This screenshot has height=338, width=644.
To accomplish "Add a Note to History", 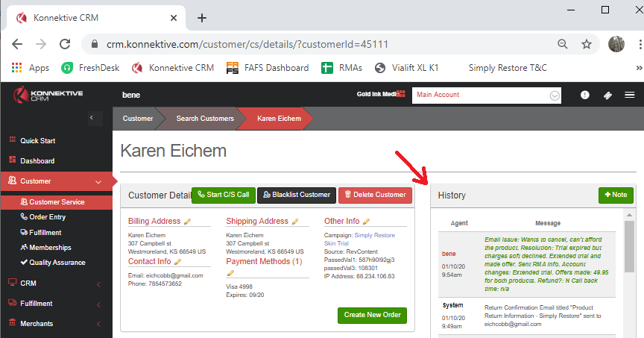I will click(616, 195).
